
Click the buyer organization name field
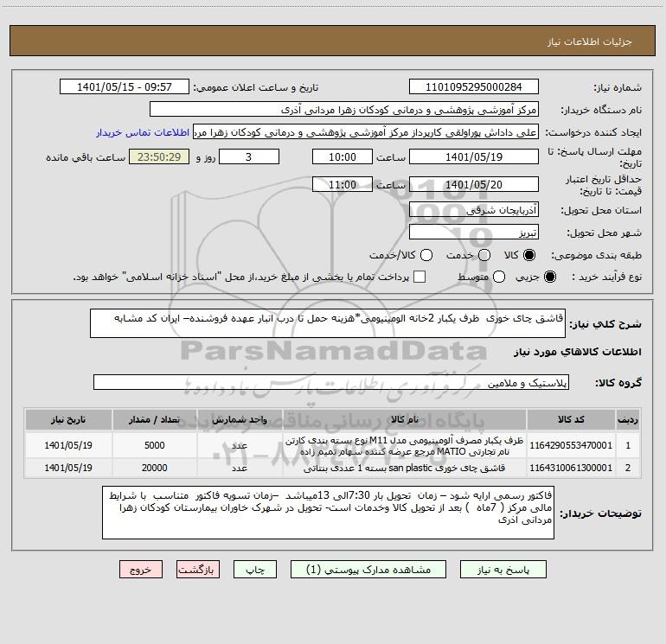[x=344, y=109]
